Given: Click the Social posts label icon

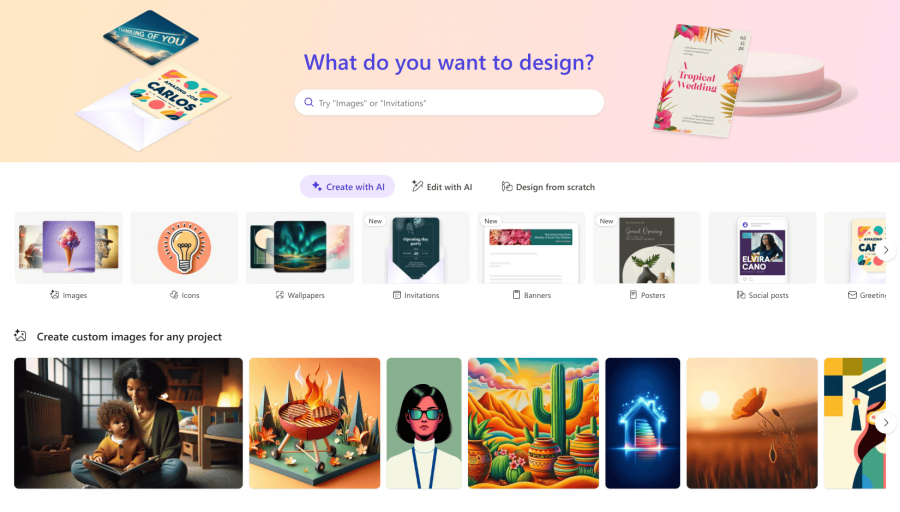Looking at the screenshot, I should (x=741, y=294).
